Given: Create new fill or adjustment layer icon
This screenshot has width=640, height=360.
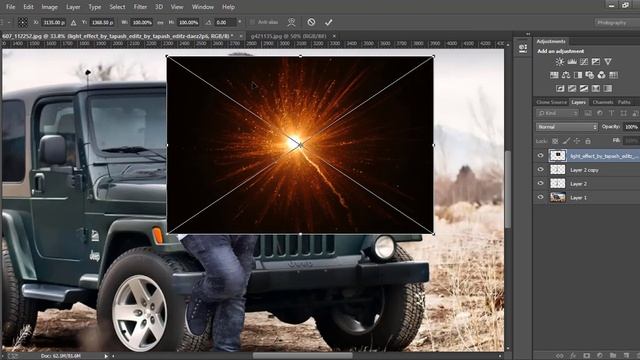Looking at the screenshot, I should (x=600, y=356).
